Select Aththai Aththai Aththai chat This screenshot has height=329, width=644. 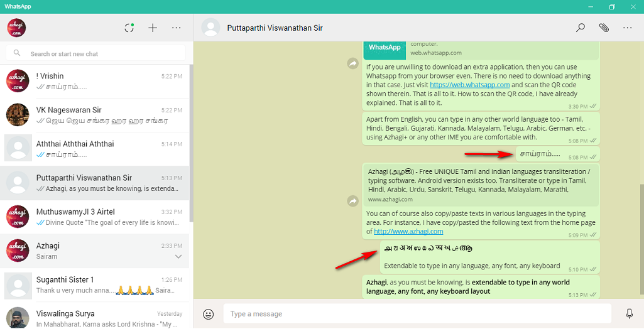(x=94, y=149)
